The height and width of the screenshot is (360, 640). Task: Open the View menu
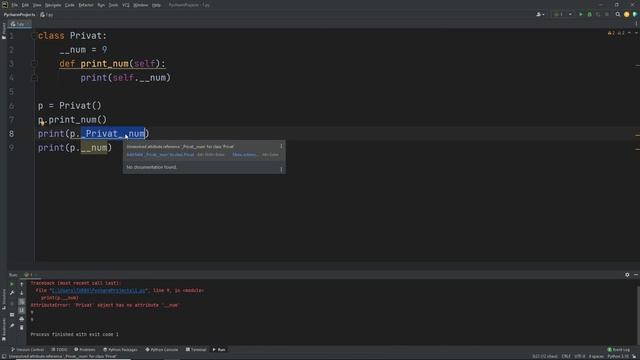click(37, 5)
